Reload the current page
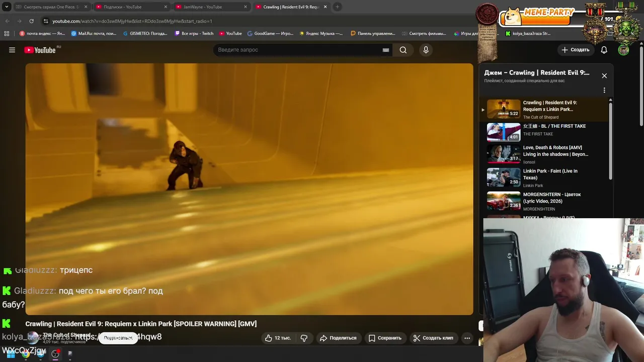 coord(32,21)
